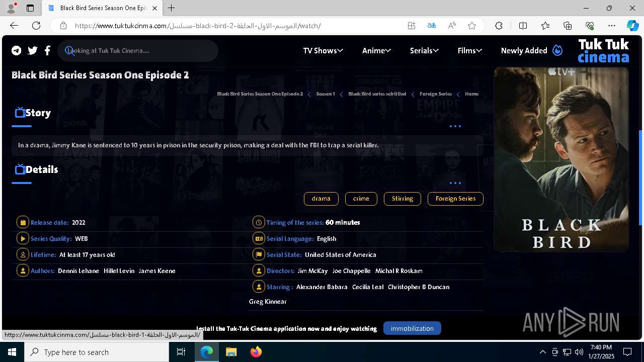
Task: Open the browser Extensions puzzle icon
Action: [x=499, y=26]
